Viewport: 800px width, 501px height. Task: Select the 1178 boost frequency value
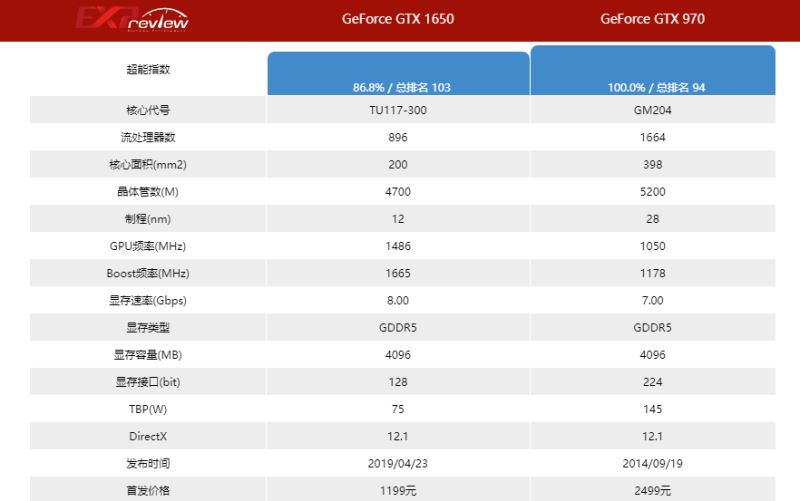(x=653, y=273)
